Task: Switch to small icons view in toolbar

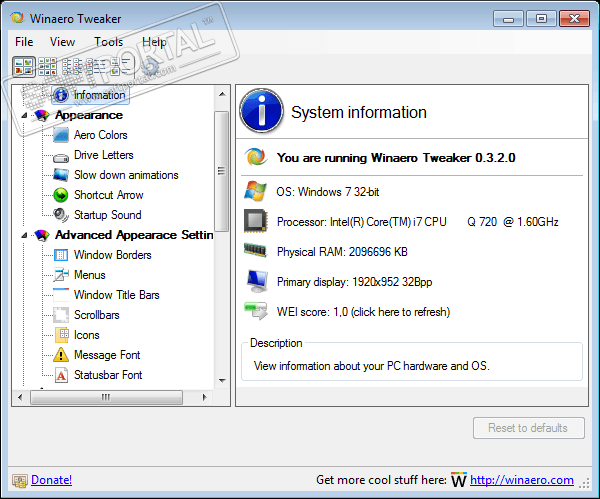Action: pyautogui.click(x=47, y=67)
